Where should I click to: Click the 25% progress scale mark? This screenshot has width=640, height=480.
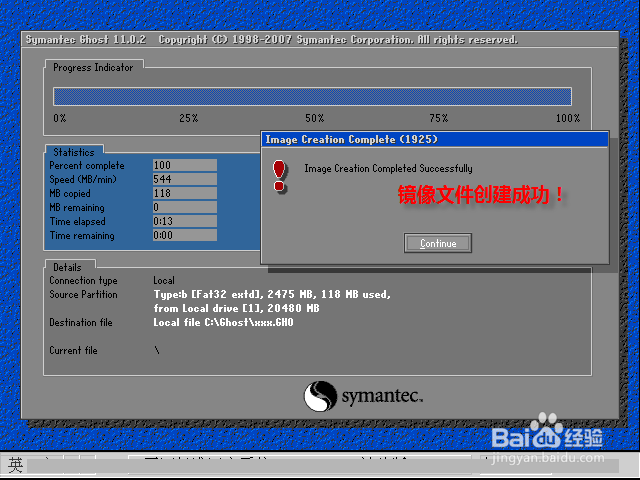pyautogui.click(x=189, y=118)
